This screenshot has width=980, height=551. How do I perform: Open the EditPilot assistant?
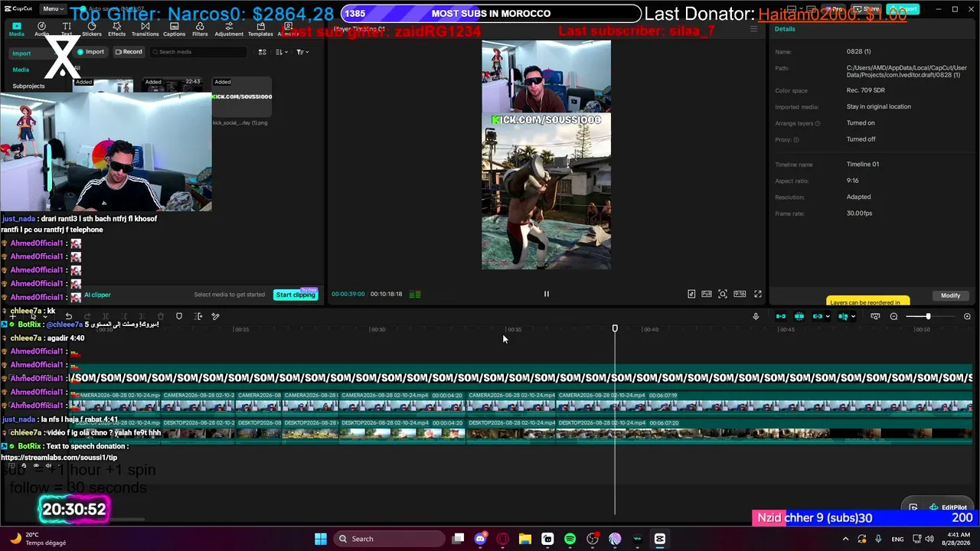click(x=949, y=507)
